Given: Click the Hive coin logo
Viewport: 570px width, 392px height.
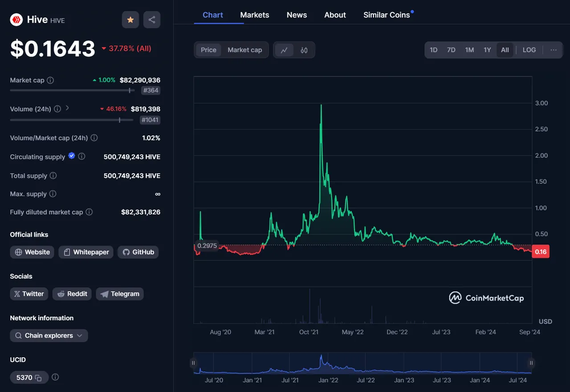Looking at the screenshot, I should 16,20.
